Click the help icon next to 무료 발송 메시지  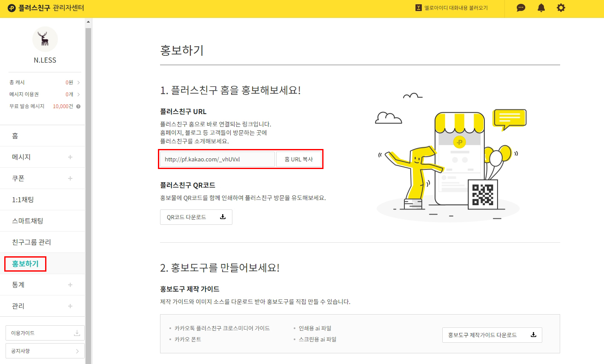click(x=78, y=106)
